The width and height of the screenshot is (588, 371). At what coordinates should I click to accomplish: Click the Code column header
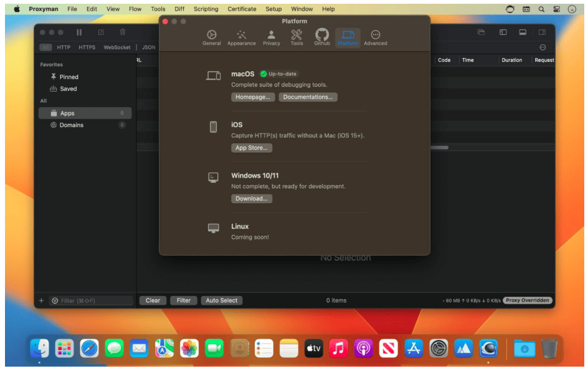pos(444,60)
